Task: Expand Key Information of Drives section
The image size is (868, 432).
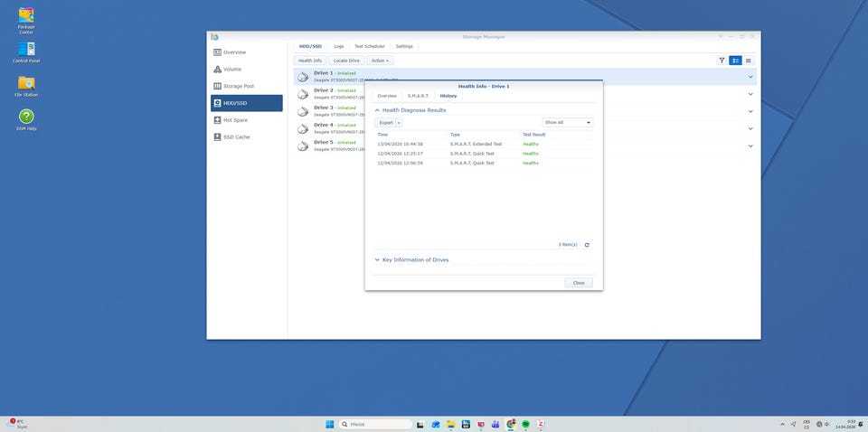Action: pyautogui.click(x=377, y=260)
